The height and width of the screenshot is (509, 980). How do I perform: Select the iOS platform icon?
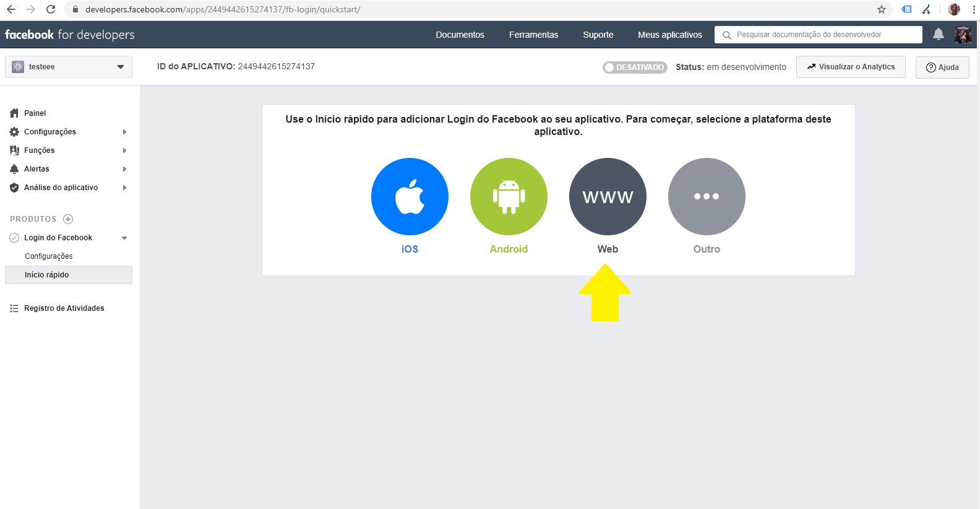click(x=410, y=196)
